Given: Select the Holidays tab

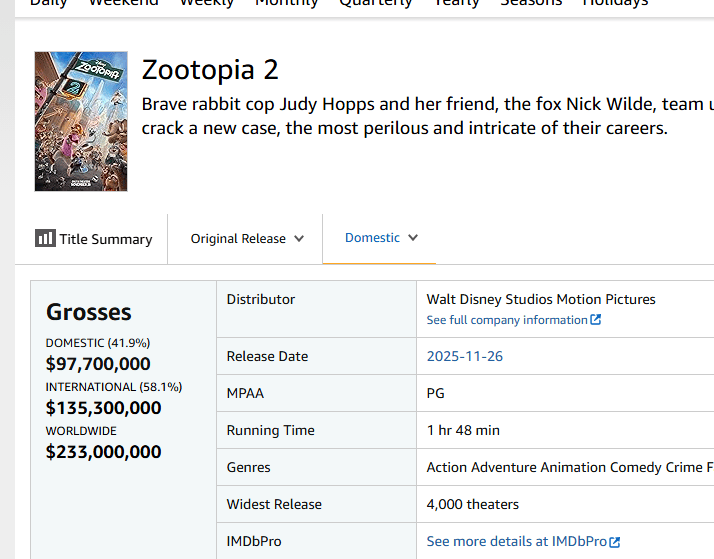Looking at the screenshot, I should point(615,3).
